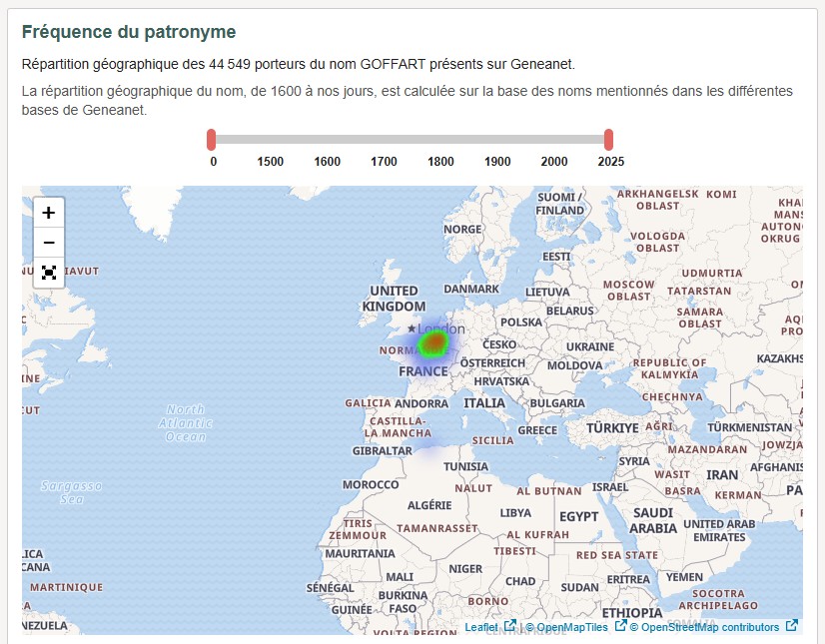Click the 1600 year label under the slider
The height and width of the screenshot is (644, 825).
pyautogui.click(x=327, y=162)
